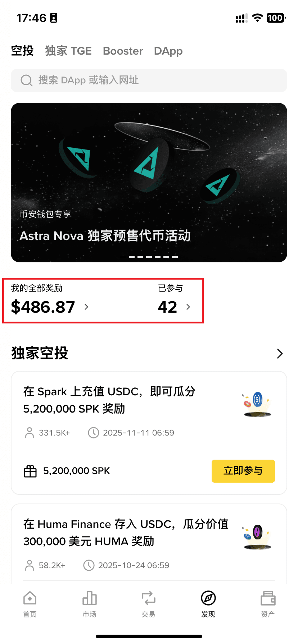
Task: Open the 市场 markets chart icon
Action: (x=89, y=599)
